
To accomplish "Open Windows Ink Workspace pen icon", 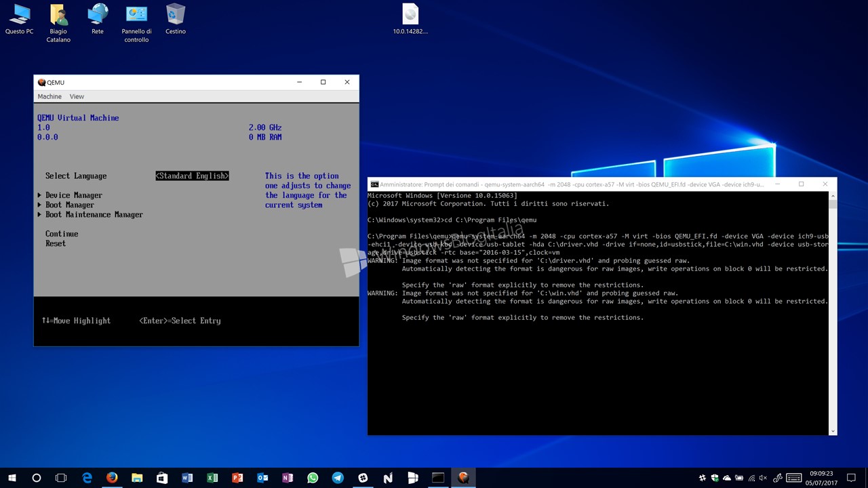I will [x=778, y=478].
